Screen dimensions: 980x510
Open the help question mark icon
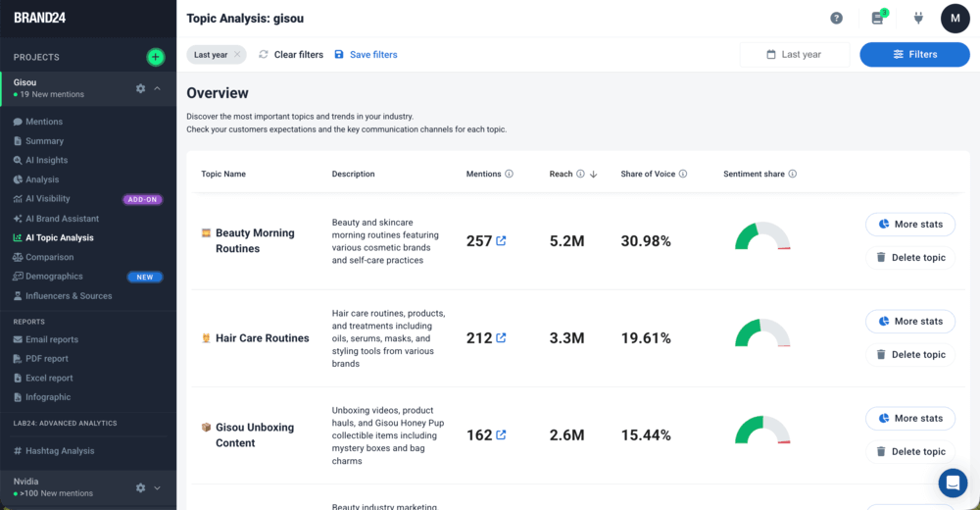click(x=836, y=18)
